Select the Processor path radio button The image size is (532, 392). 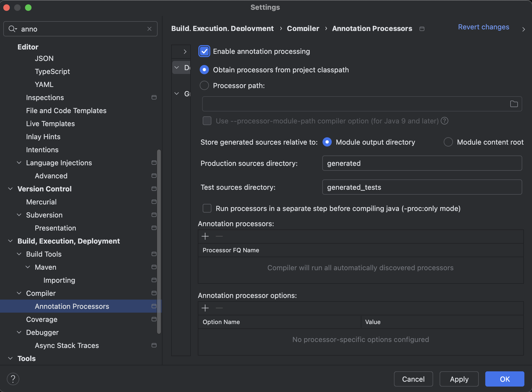(204, 86)
